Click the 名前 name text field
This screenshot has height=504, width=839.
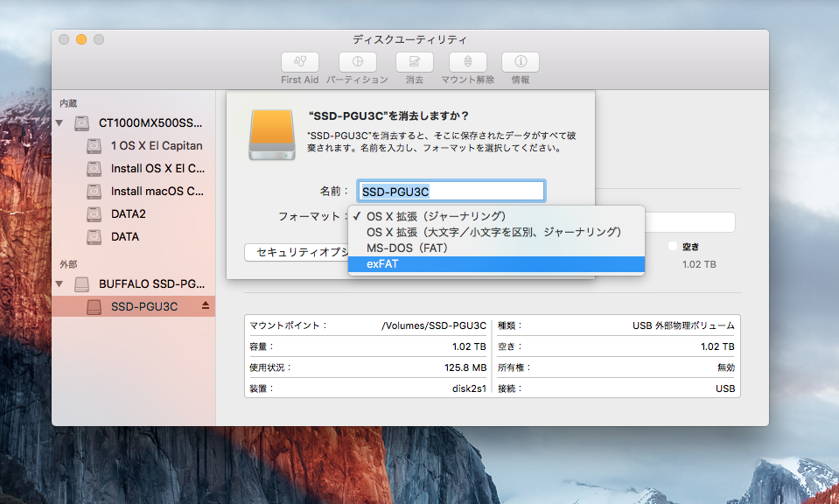click(451, 192)
